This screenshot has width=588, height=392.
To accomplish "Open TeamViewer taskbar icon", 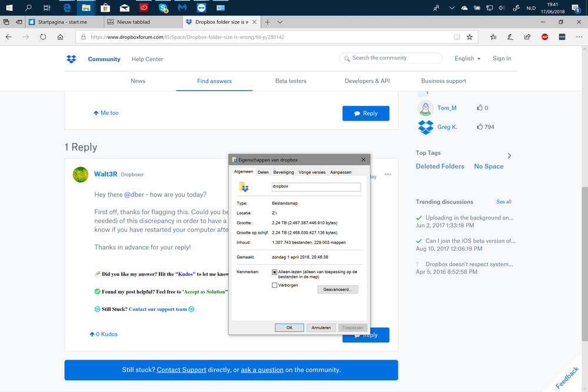I will (x=201, y=8).
